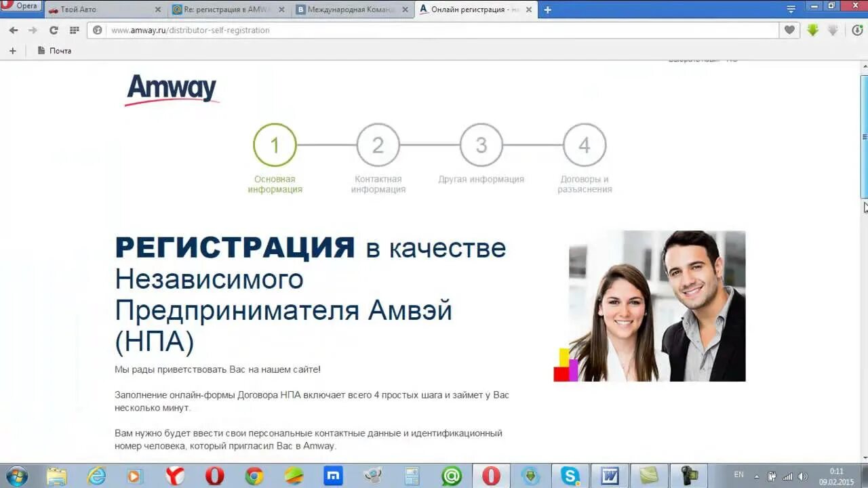Screen dimensions: 868x488
Task: Click the gray download arrow extension
Action: (833, 30)
